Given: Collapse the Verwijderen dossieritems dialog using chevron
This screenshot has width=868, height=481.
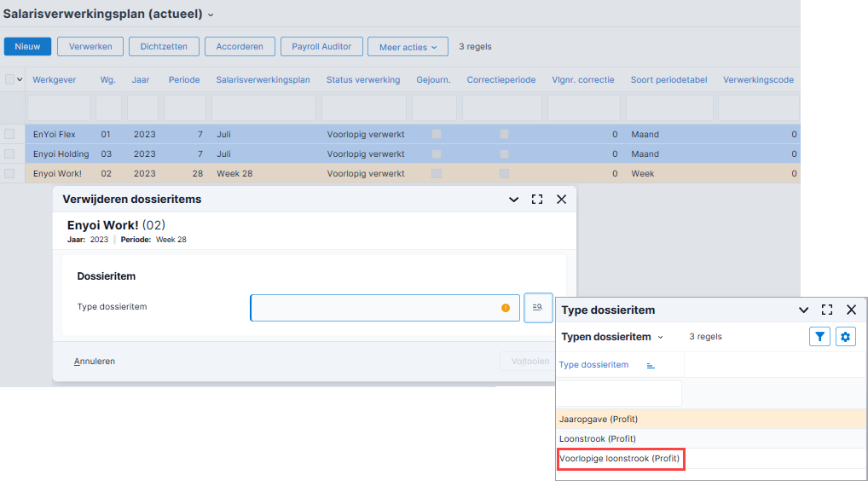Looking at the screenshot, I should coord(513,200).
